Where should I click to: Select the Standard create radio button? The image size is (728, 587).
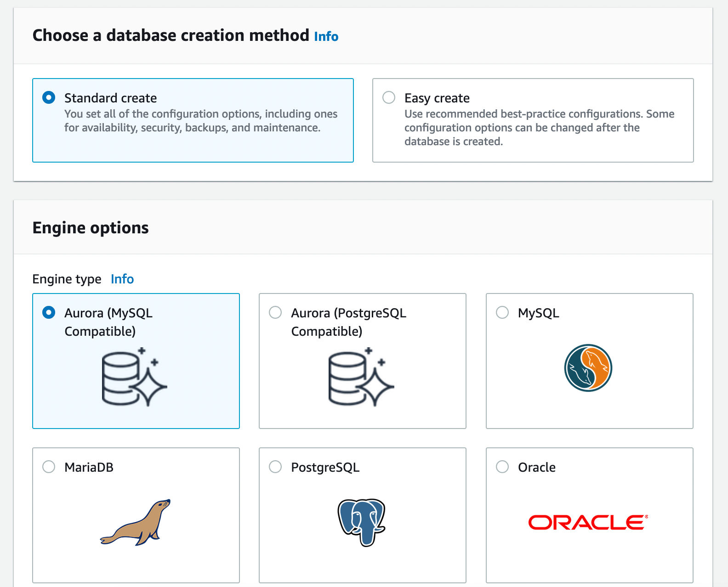pos(49,97)
